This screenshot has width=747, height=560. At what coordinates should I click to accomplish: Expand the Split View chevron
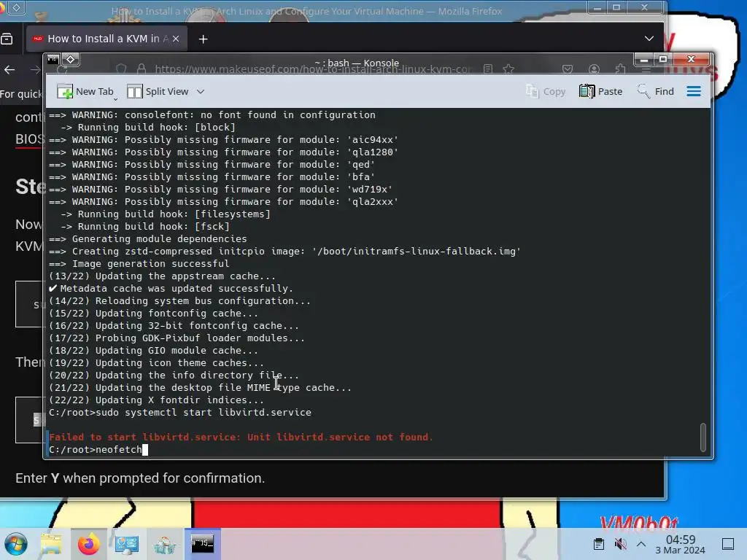[201, 91]
